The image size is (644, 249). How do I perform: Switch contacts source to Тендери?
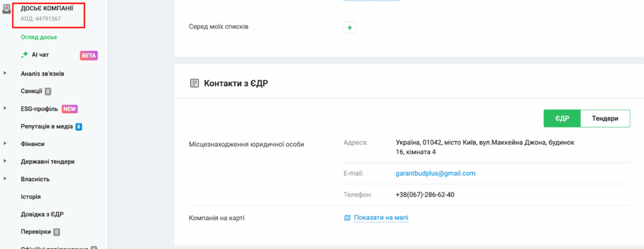[605, 118]
